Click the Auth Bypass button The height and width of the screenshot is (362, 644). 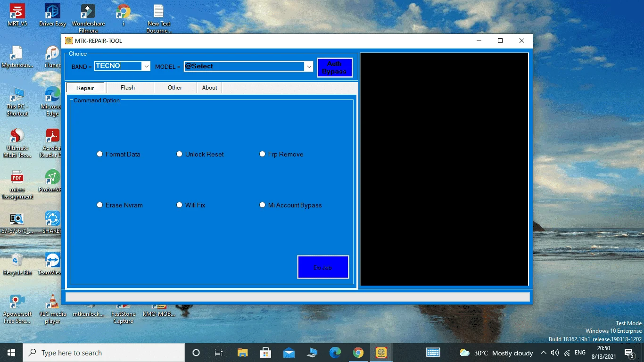coord(335,67)
